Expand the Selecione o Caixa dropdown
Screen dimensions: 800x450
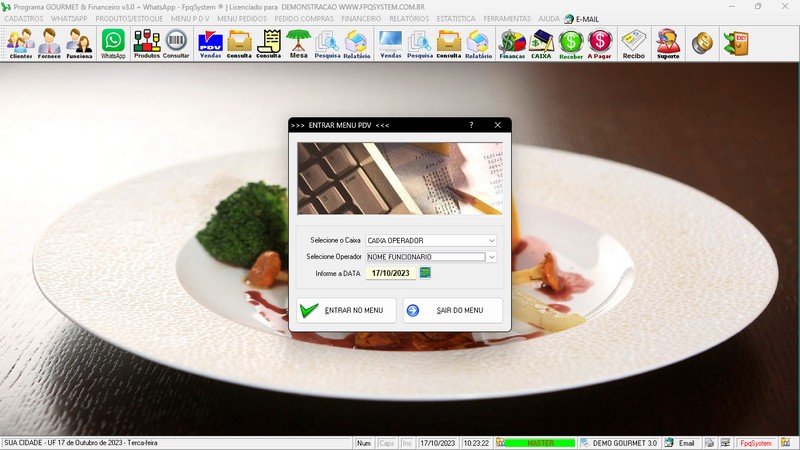(x=491, y=240)
